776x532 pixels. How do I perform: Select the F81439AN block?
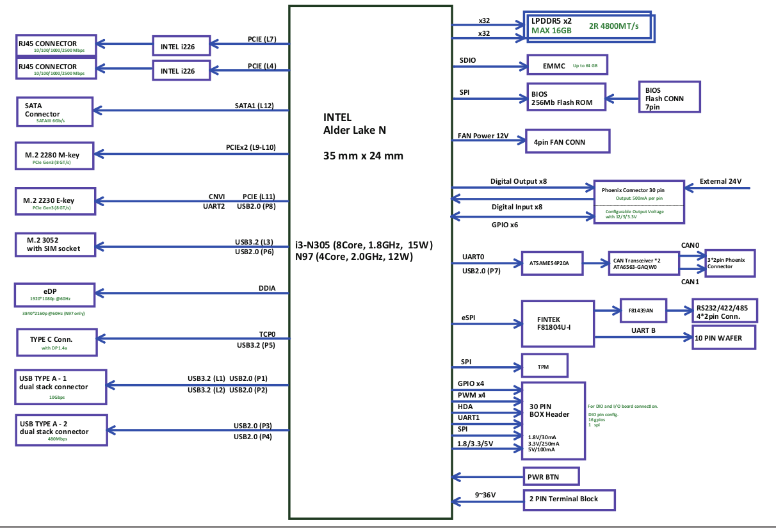tap(643, 311)
